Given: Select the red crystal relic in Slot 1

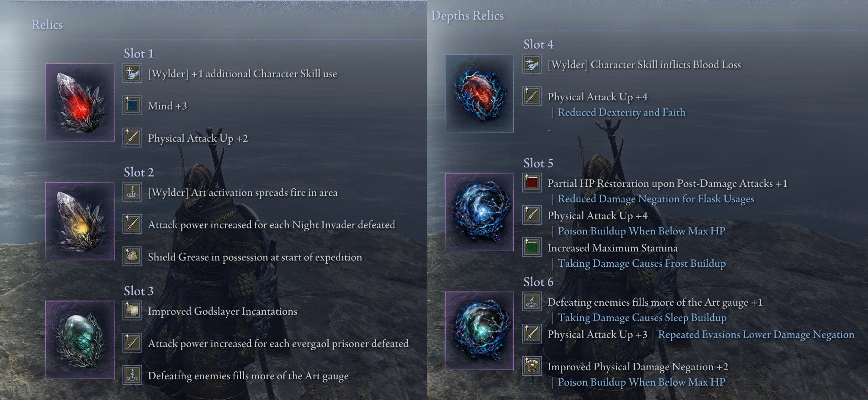Looking at the screenshot, I should click(80, 102).
